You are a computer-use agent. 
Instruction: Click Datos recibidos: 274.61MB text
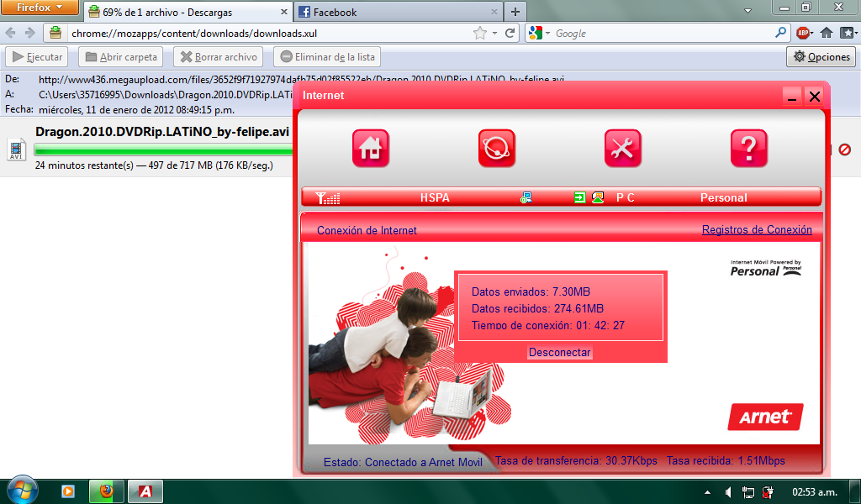coord(537,309)
